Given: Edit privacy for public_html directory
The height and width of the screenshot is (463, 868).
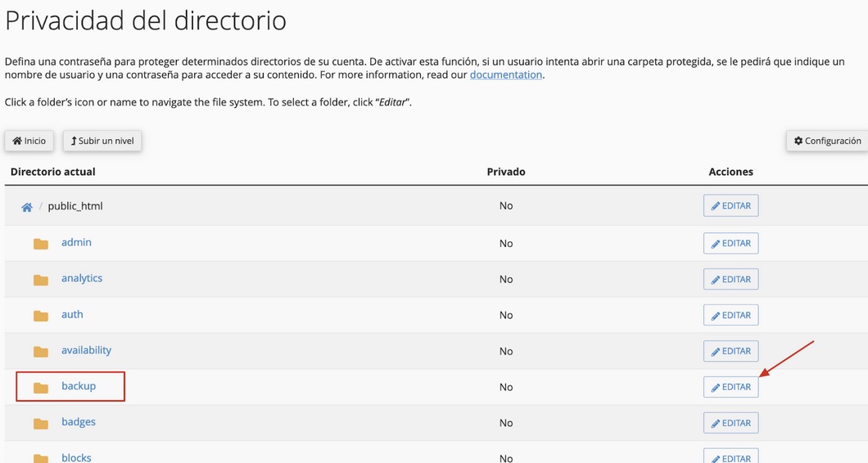Looking at the screenshot, I should click(x=730, y=206).
